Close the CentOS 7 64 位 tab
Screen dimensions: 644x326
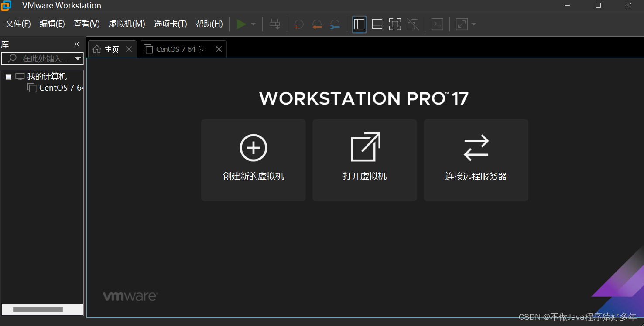[219, 49]
